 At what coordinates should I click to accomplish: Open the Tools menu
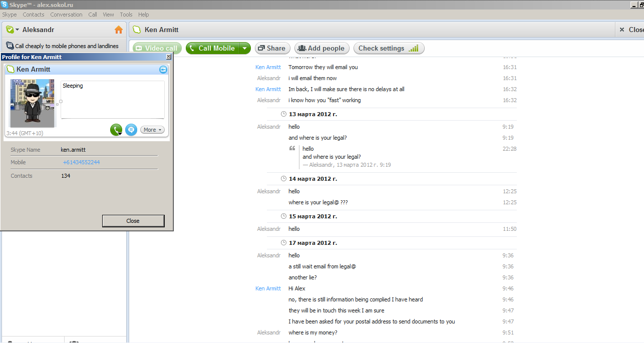126,15
